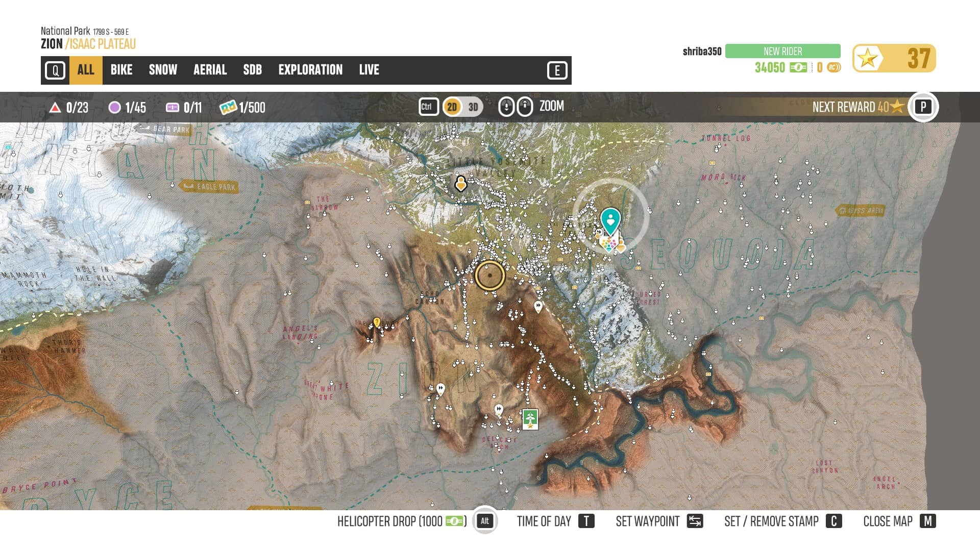Click the Mora Rock location label
The height and width of the screenshot is (551, 980).
click(x=723, y=178)
